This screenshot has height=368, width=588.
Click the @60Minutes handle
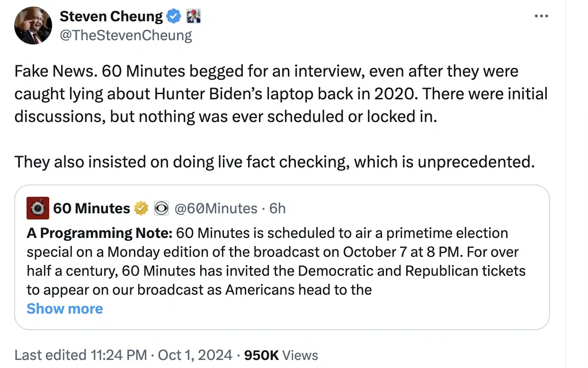(x=216, y=208)
